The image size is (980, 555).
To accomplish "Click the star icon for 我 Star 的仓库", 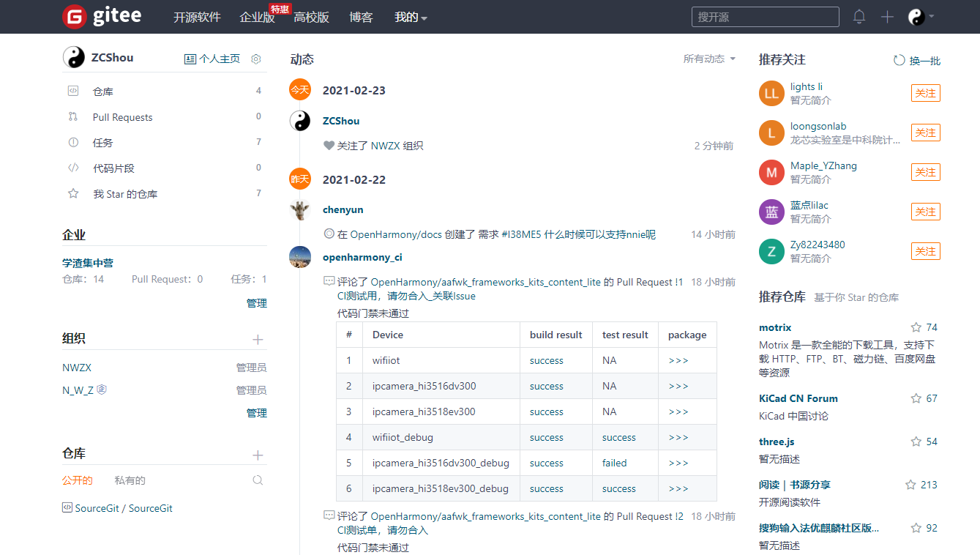I will click(x=72, y=193).
